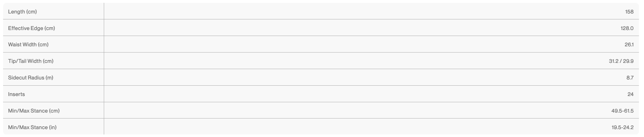Click the stance value 49.5-61.5
This screenshot has height=137, width=644.
622,111
